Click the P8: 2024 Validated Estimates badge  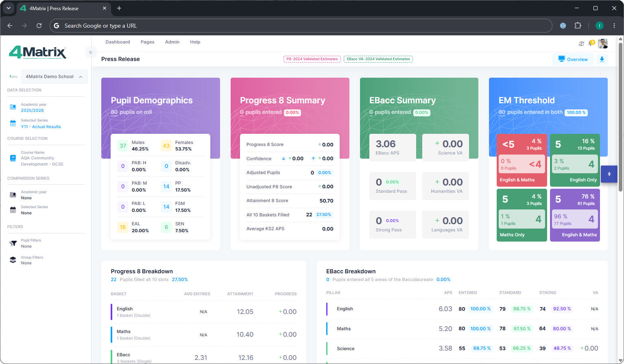tap(312, 59)
